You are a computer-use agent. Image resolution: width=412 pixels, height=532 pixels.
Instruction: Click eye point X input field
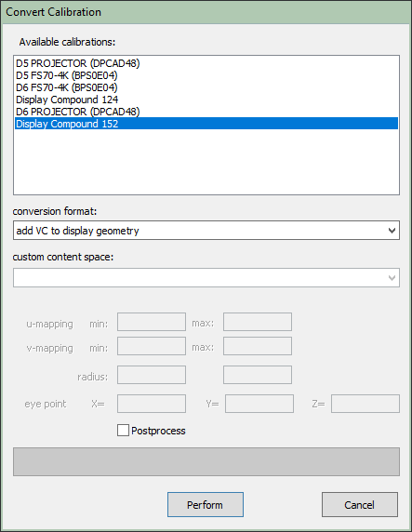pyautogui.click(x=152, y=404)
